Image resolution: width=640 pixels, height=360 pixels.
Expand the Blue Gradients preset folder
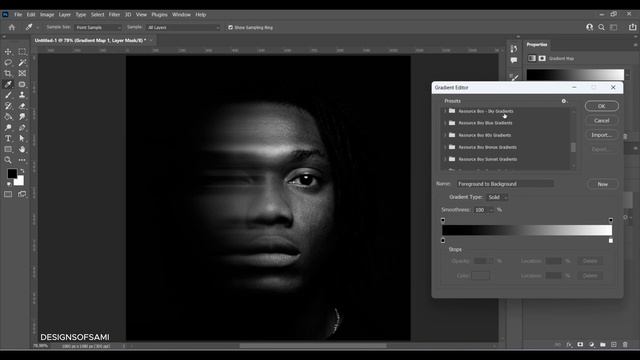(x=445, y=123)
